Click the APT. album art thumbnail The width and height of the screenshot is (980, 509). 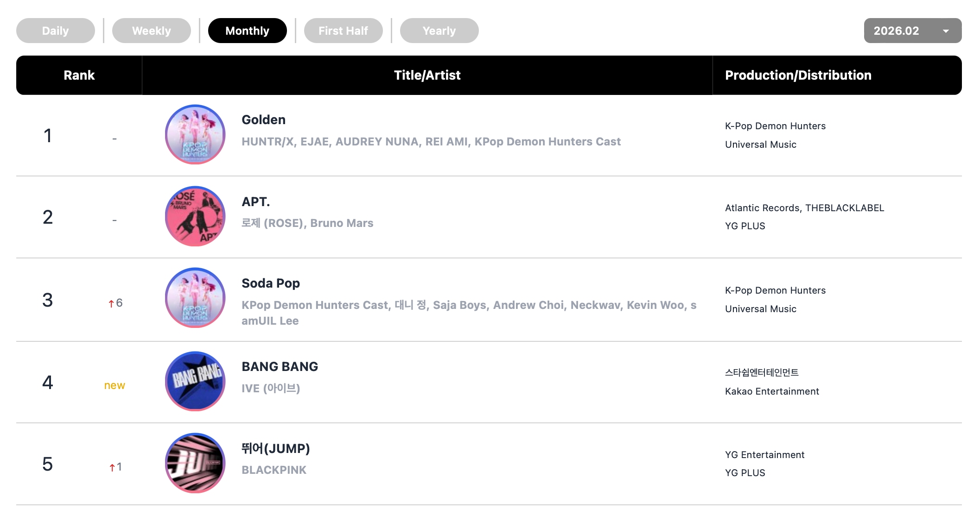point(195,216)
